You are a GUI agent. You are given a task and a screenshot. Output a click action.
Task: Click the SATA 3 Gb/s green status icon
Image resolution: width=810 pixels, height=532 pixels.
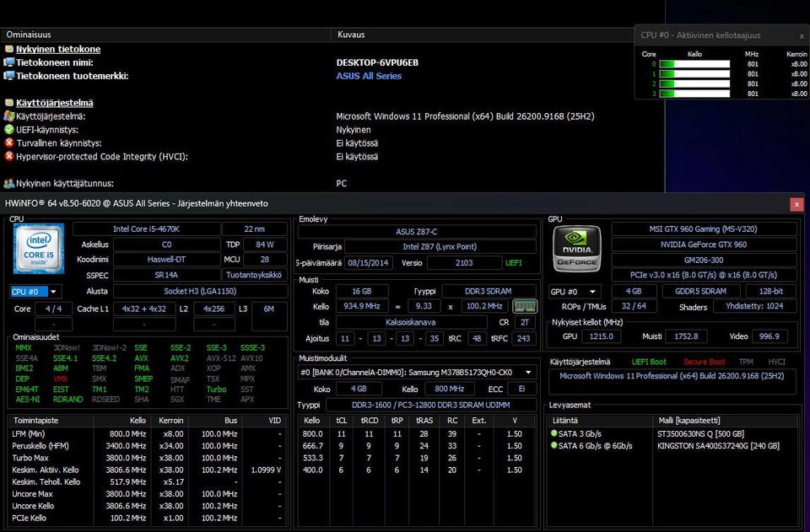tap(553, 433)
